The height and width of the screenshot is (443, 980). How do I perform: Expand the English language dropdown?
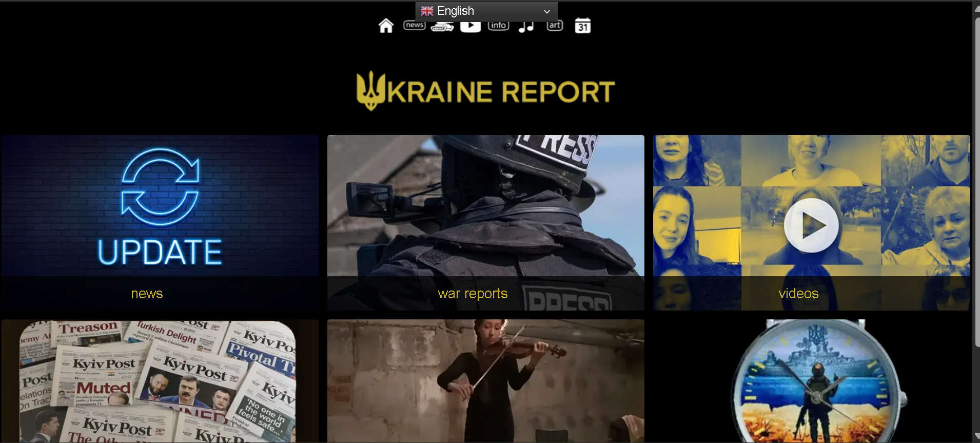tap(486, 11)
